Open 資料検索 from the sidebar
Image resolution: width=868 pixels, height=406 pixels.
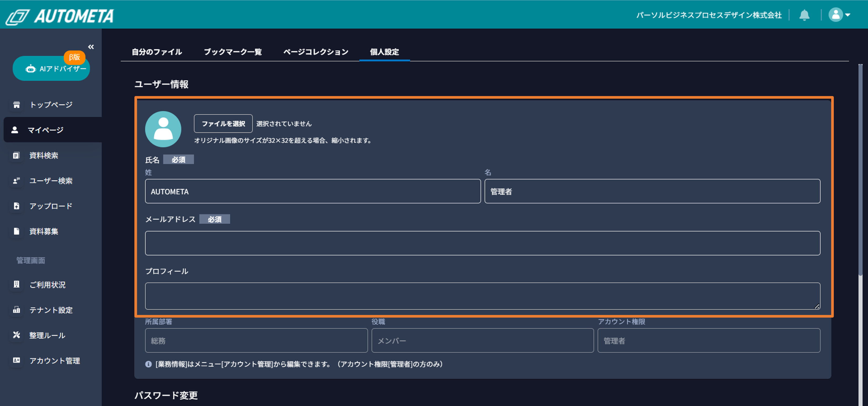[43, 156]
